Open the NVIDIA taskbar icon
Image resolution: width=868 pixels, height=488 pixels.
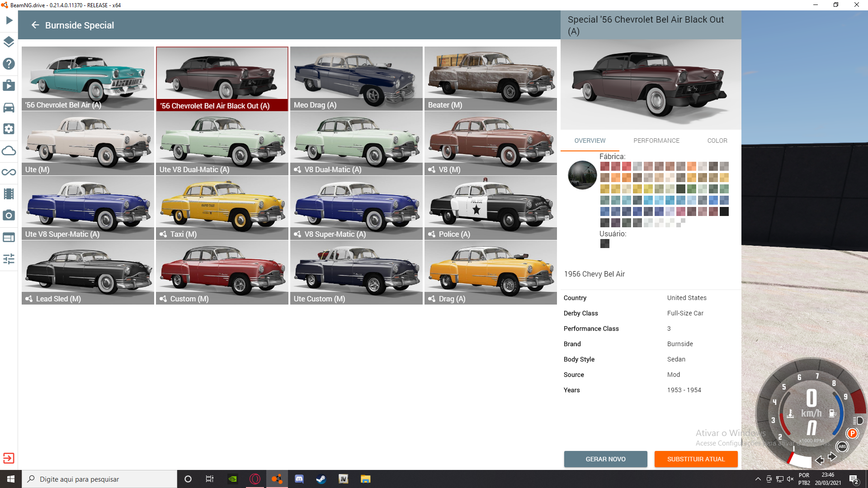[233, 479]
